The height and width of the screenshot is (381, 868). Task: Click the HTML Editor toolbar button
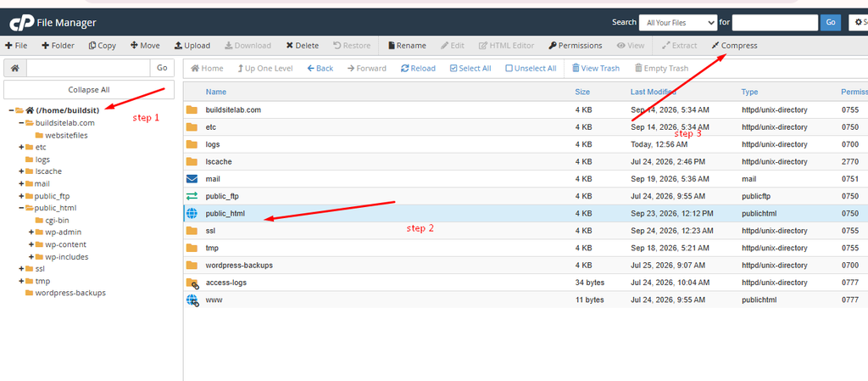click(x=507, y=46)
